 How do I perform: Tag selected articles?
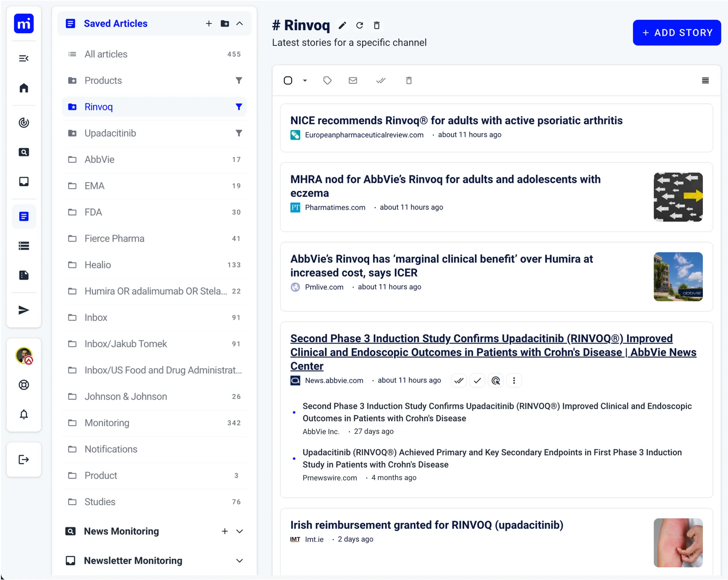pos(328,80)
